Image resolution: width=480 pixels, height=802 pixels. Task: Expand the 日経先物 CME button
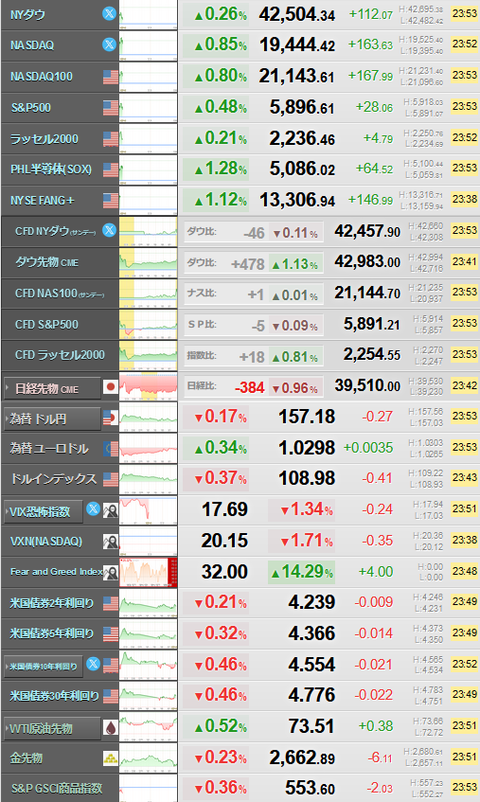coord(52,388)
